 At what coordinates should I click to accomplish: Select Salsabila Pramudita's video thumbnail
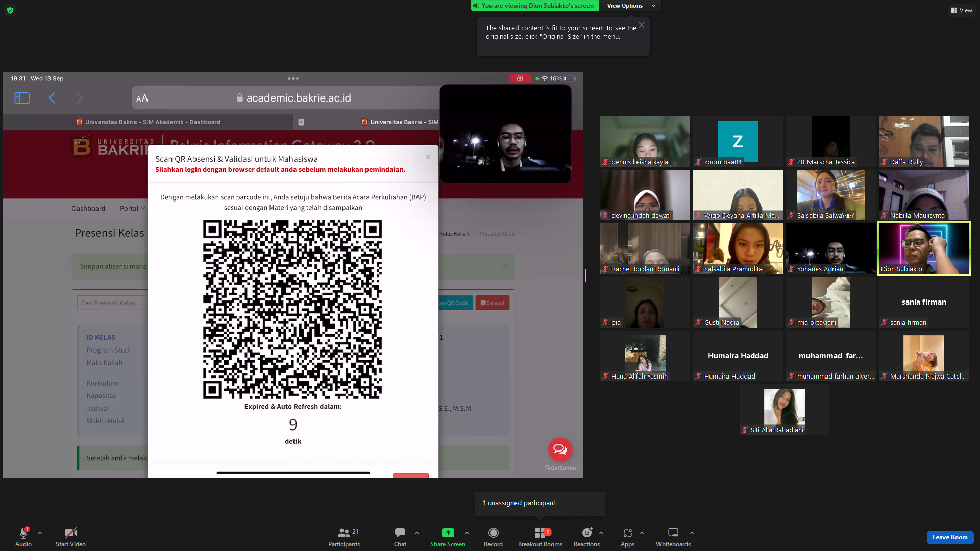point(738,248)
